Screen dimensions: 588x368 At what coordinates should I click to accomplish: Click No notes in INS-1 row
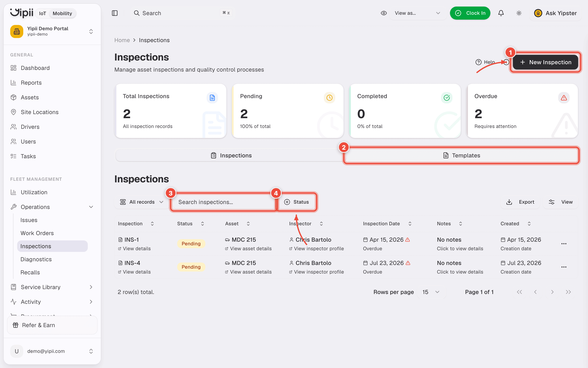click(449, 240)
